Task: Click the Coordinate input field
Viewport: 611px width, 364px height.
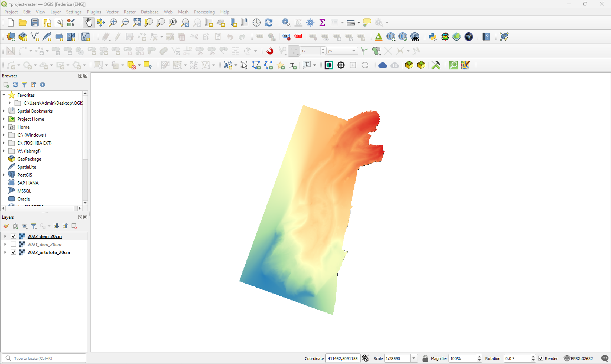Action: pyautogui.click(x=342, y=359)
